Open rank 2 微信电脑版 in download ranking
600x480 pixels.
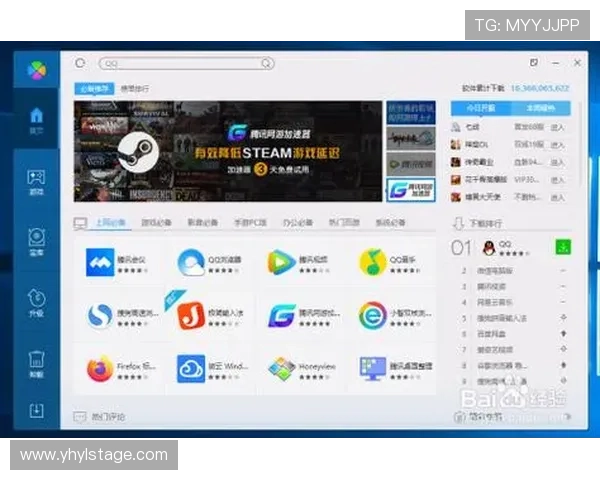[x=494, y=271]
